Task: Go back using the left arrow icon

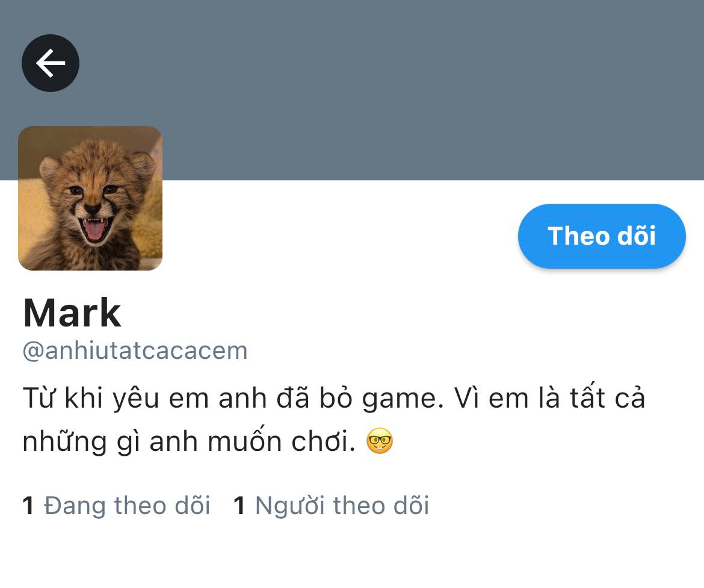Action: tap(51, 63)
